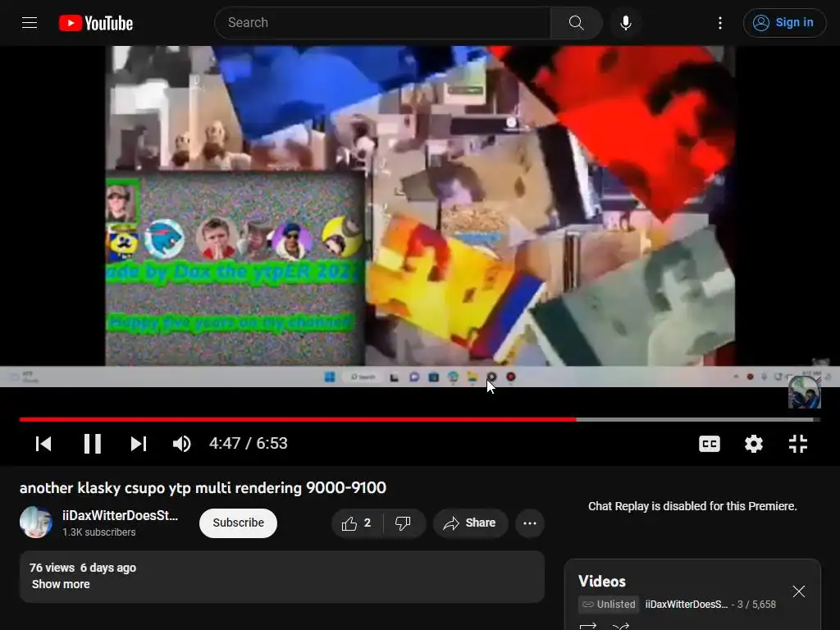The width and height of the screenshot is (840, 630).
Task: Click the video title text
Action: pos(203,487)
